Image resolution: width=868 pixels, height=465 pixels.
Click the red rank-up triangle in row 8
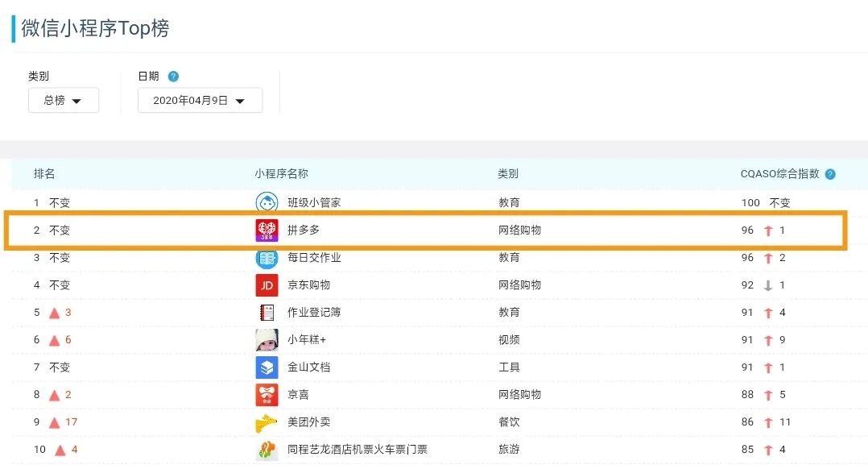[54, 395]
